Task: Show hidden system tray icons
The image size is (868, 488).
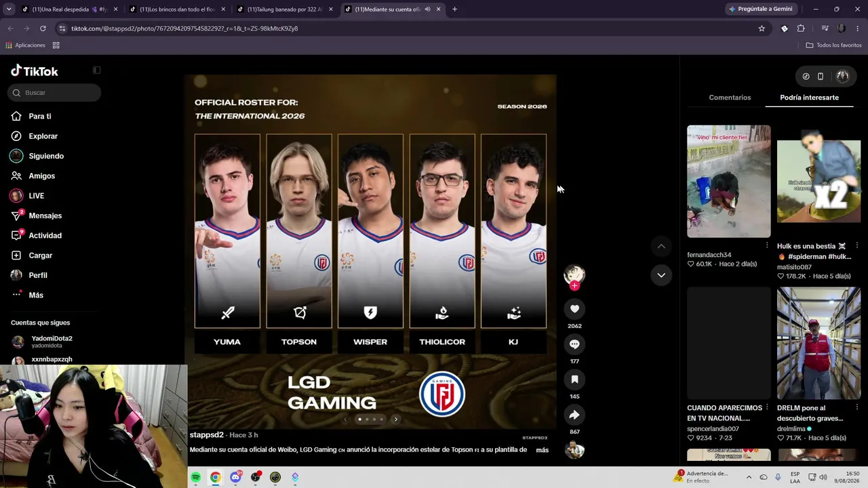Action: tap(749, 477)
